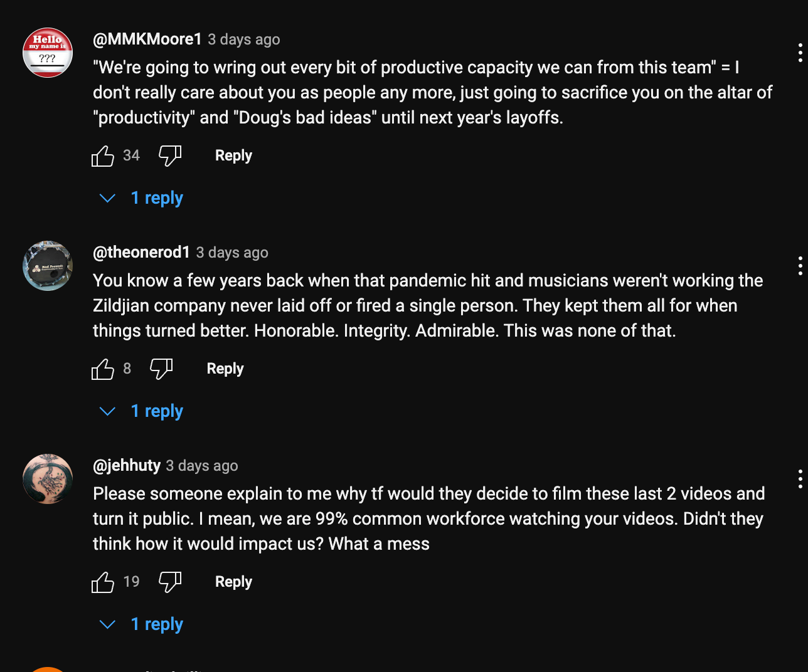
Task: Dislike the comment by @MMKMoore1
Action: pyautogui.click(x=170, y=155)
